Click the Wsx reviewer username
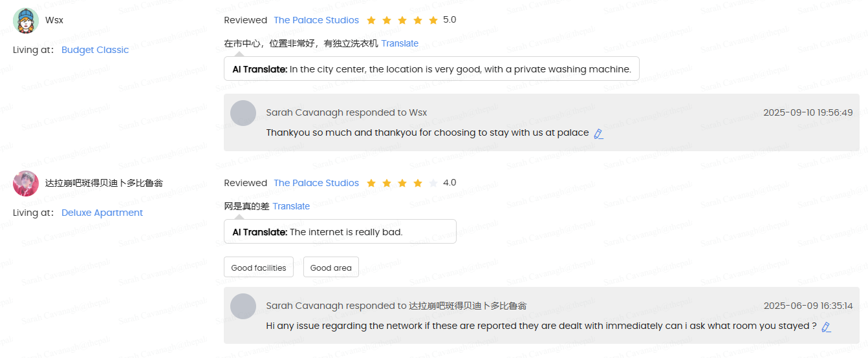The width and height of the screenshot is (868, 358). coord(54,20)
